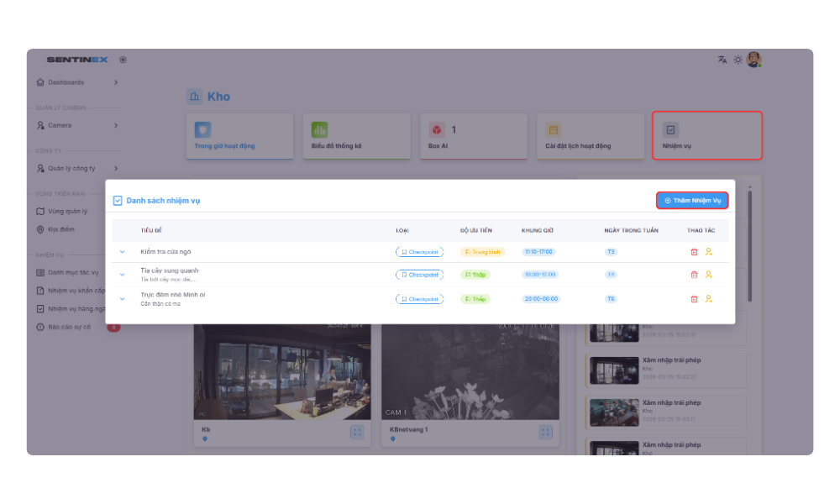The height and width of the screenshot is (504, 840).
Task: Click trash icon for 'Trực đêm nhé Minh ơi'
Action: (694, 299)
